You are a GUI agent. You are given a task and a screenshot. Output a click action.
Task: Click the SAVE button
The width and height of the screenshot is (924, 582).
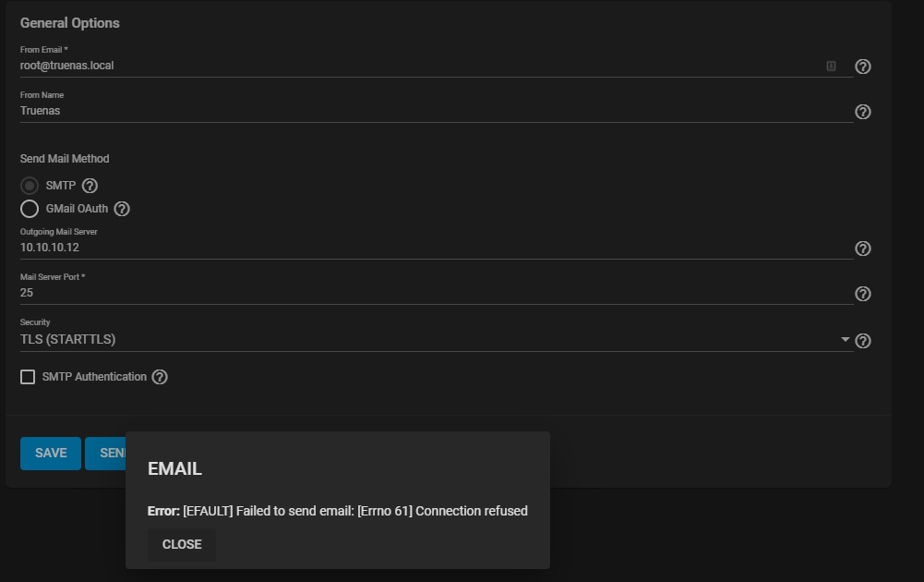click(x=51, y=454)
